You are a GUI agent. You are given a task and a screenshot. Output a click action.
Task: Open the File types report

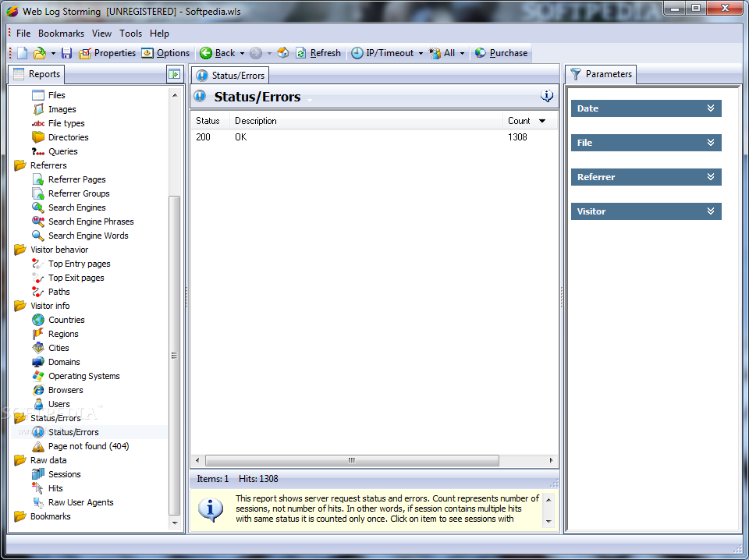tap(66, 123)
